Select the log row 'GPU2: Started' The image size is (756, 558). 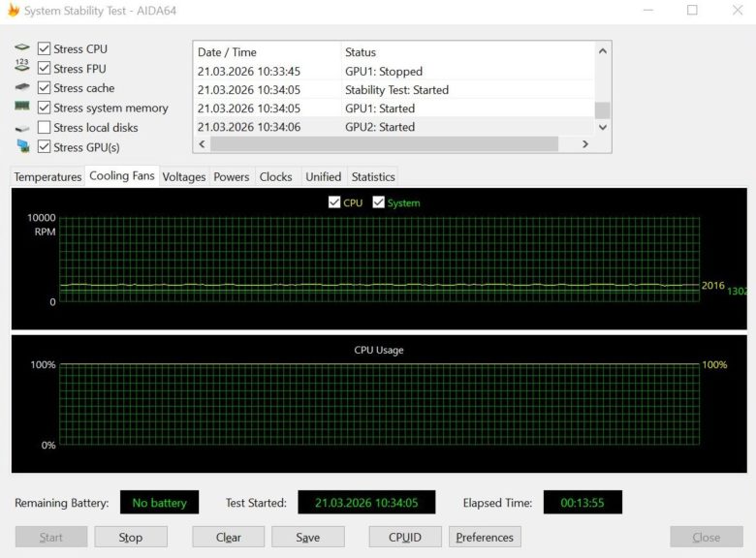click(x=394, y=127)
